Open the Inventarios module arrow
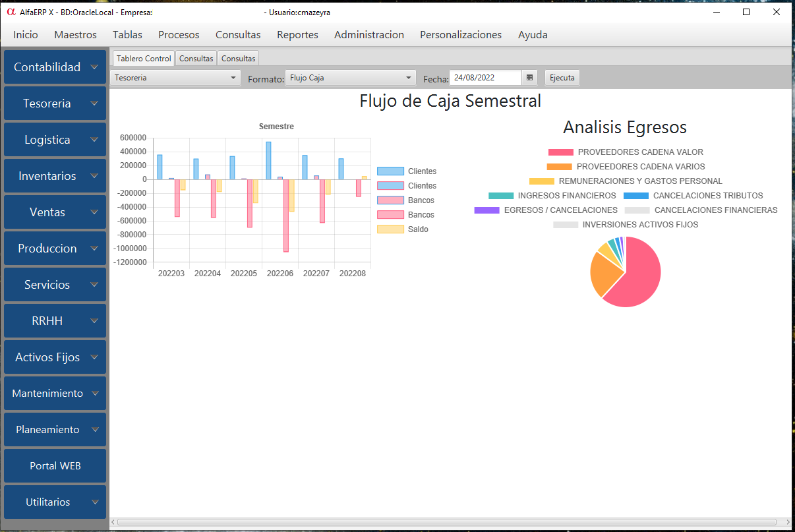This screenshot has width=795, height=532. (x=95, y=176)
